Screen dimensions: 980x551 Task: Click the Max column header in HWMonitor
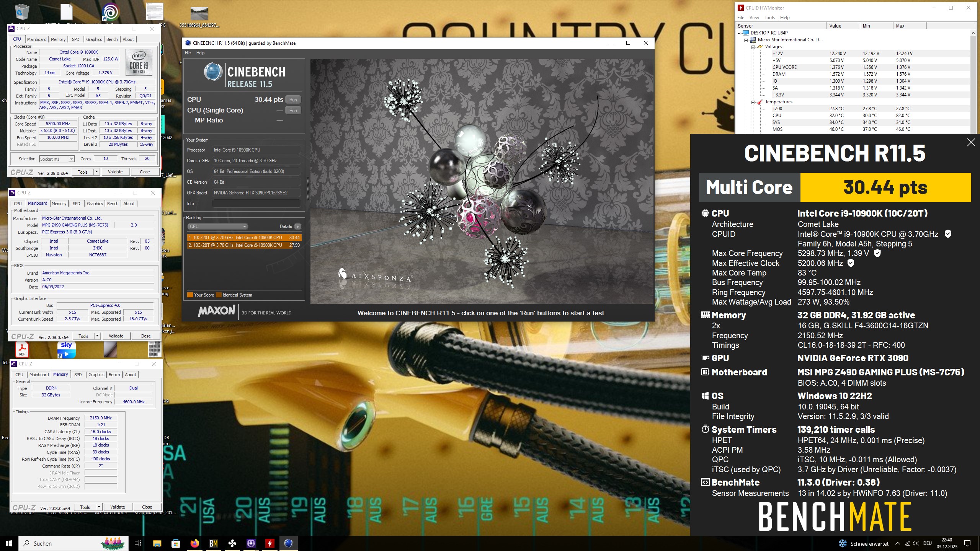pos(910,26)
